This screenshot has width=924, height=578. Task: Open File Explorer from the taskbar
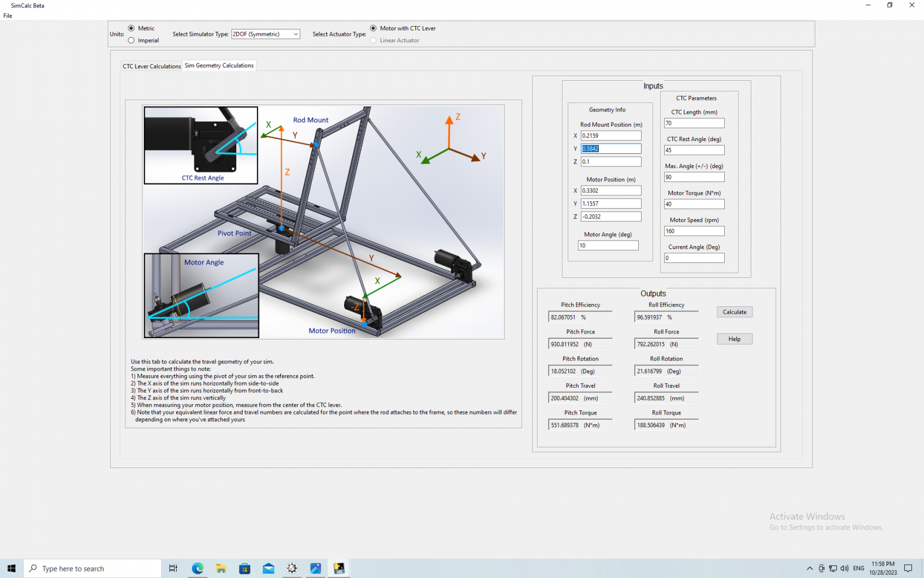pyautogui.click(x=221, y=569)
